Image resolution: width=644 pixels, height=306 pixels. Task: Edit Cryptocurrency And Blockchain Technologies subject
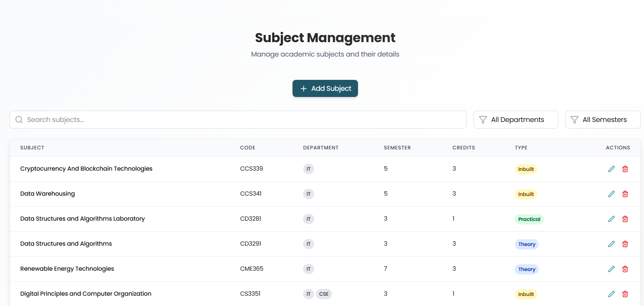tap(611, 169)
